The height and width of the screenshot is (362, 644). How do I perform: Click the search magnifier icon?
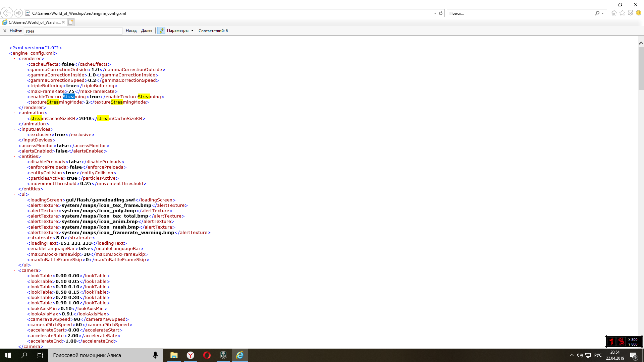click(597, 13)
